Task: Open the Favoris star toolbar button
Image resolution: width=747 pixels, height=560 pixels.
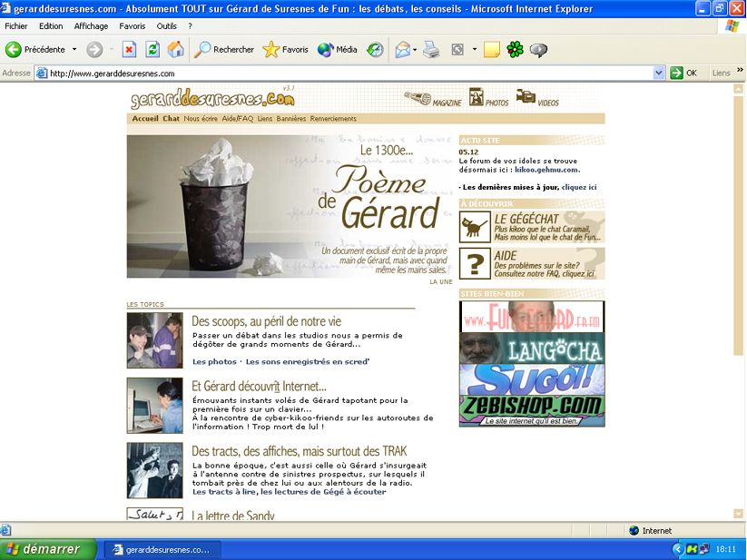Action: tap(285, 50)
